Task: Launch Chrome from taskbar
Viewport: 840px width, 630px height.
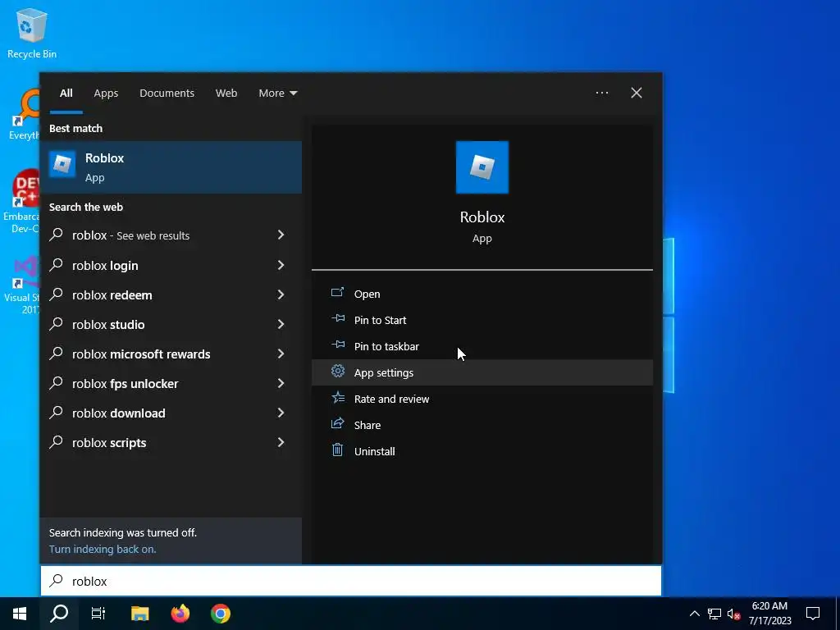Action: (220, 614)
